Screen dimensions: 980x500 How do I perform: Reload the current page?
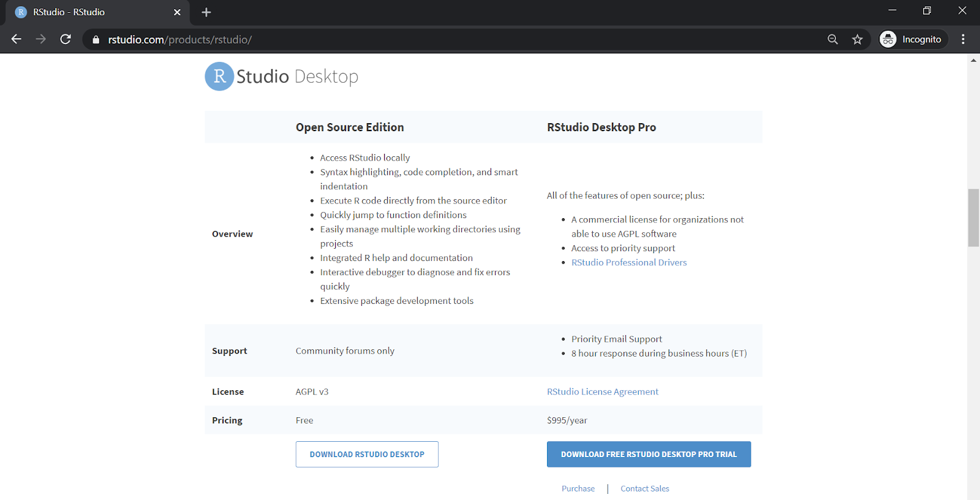coord(66,39)
